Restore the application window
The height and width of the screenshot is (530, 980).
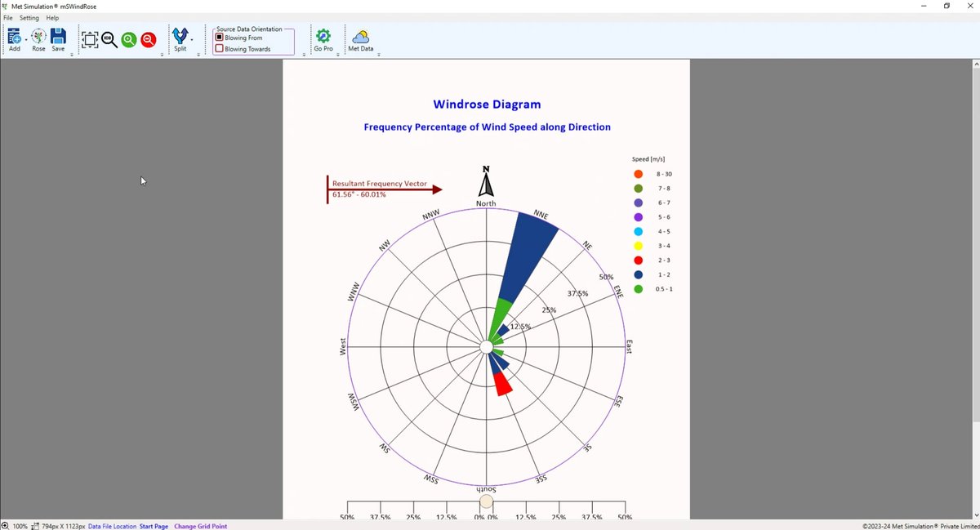pos(947,6)
